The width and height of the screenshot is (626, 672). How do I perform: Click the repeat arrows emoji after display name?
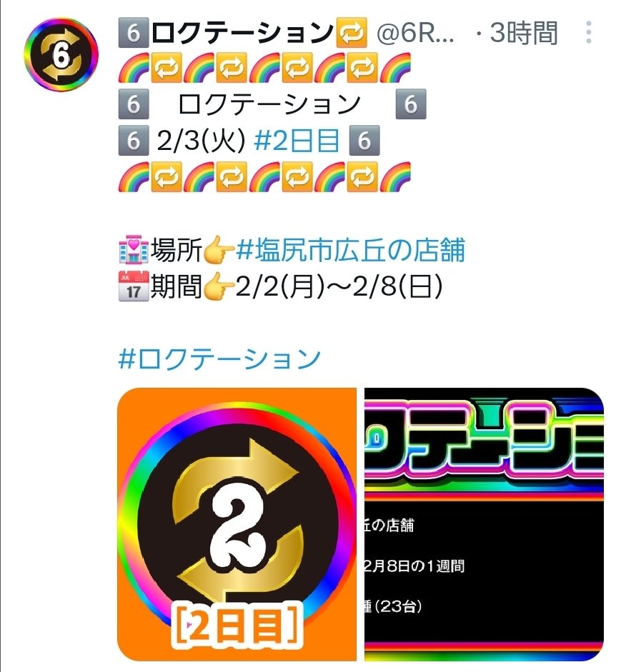(352, 33)
